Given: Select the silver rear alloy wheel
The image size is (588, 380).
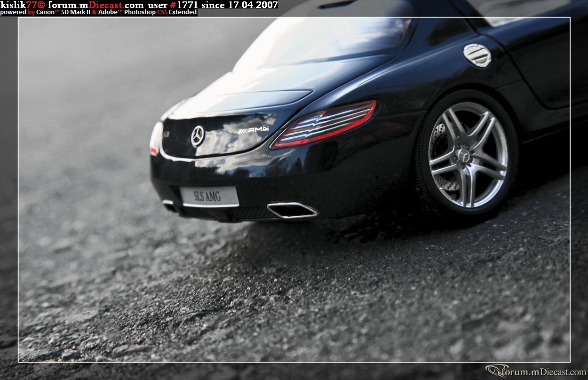Looking at the screenshot, I should coord(468,155).
